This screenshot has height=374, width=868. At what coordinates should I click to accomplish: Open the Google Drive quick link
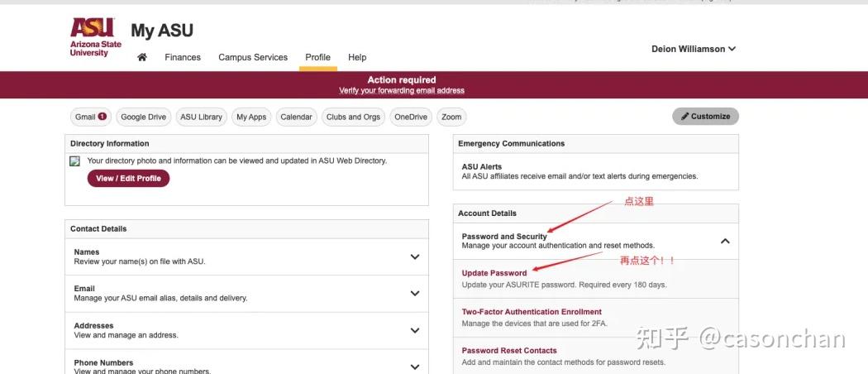(x=143, y=117)
